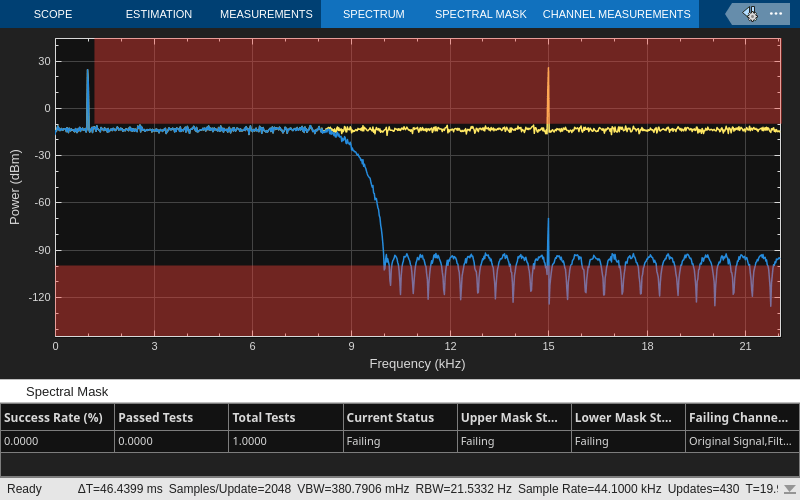Select the 'Original Signal,Filt...' failing channels cell
Viewport: 800px width, 500px height.
[742, 441]
